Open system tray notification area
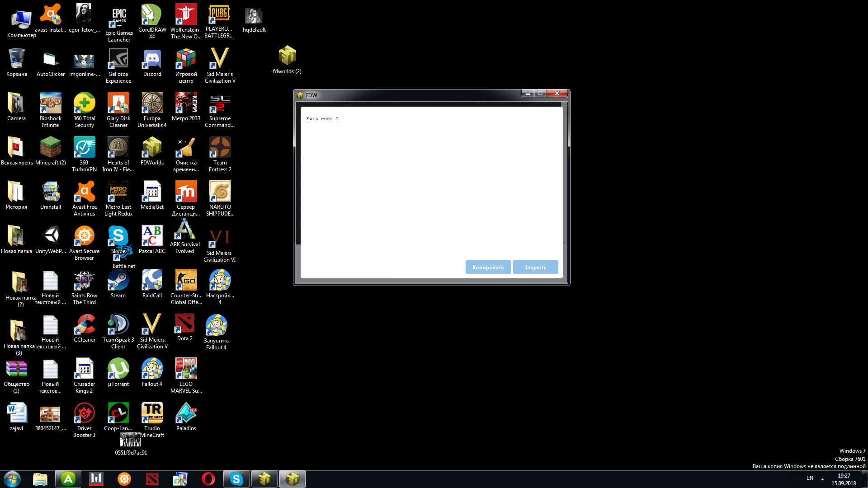Screen dimensions: 868x488 tap(823, 480)
